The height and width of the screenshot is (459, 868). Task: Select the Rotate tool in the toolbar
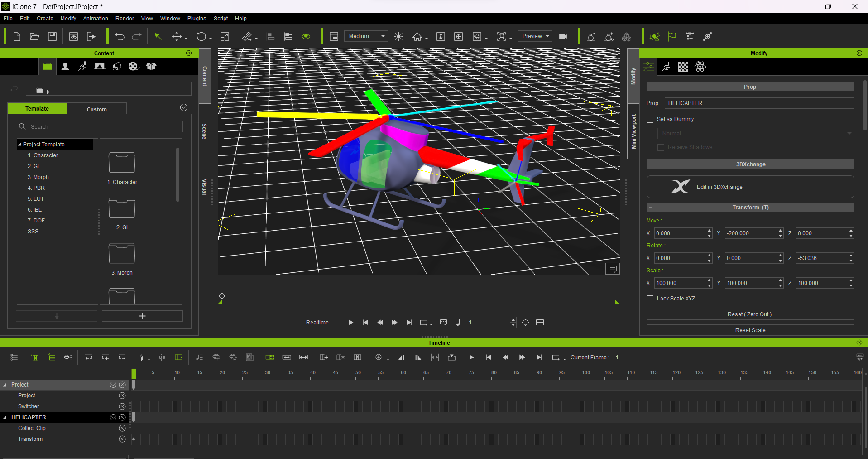[201, 36]
